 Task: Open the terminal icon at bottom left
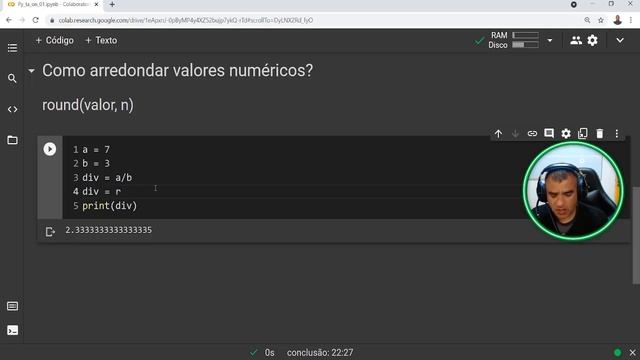click(12, 330)
